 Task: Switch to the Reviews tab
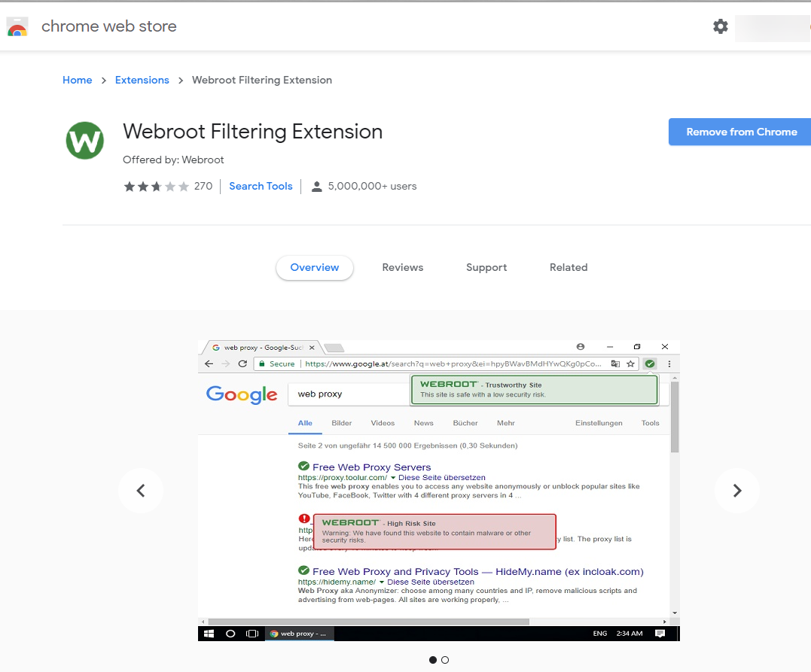point(402,267)
